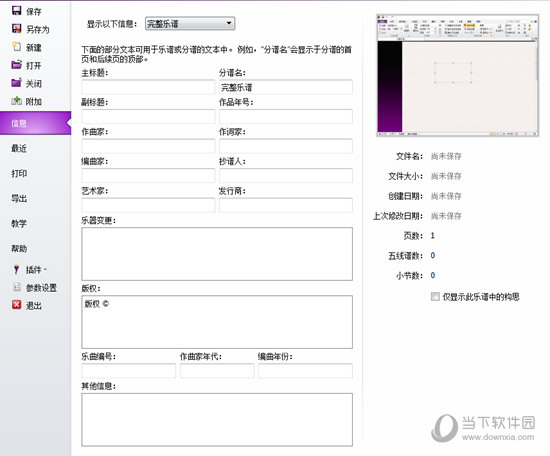The height and width of the screenshot is (456, 550).
Task: Click the 乐器变更 text area
Action: 217,254
